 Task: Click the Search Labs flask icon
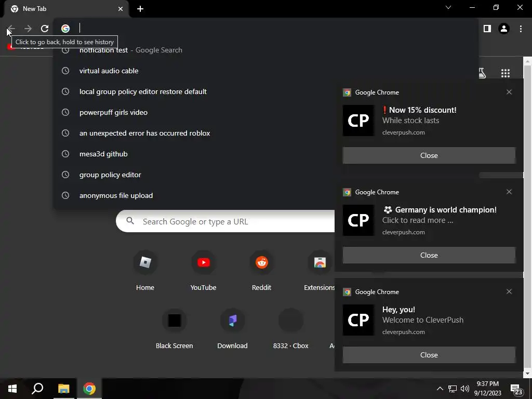[482, 73]
